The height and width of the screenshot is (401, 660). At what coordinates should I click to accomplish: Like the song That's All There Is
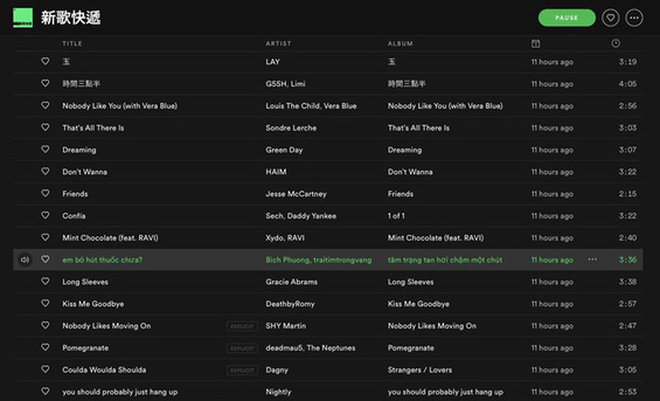pos(45,127)
